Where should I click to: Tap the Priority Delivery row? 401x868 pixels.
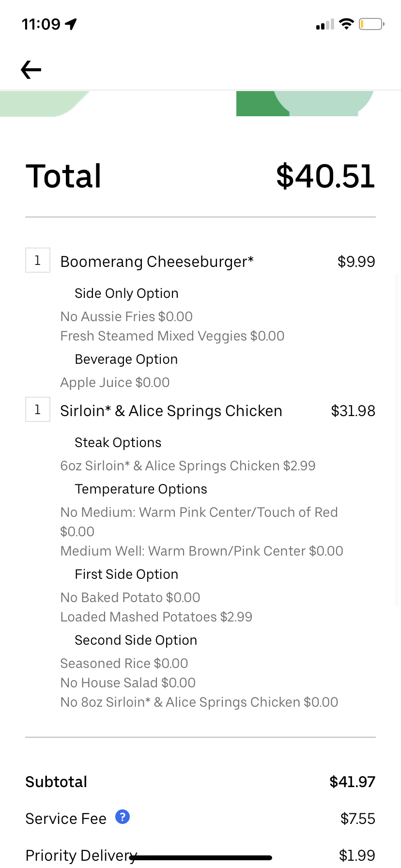click(200, 855)
